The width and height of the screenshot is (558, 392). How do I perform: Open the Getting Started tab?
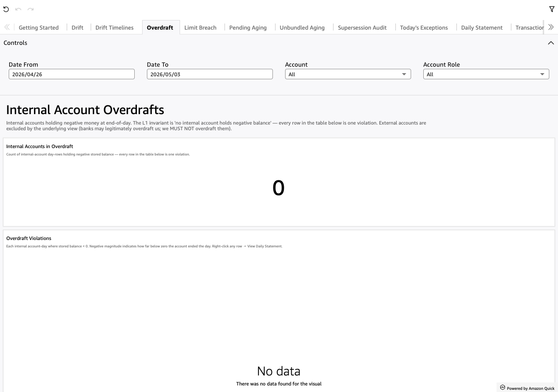39,27
